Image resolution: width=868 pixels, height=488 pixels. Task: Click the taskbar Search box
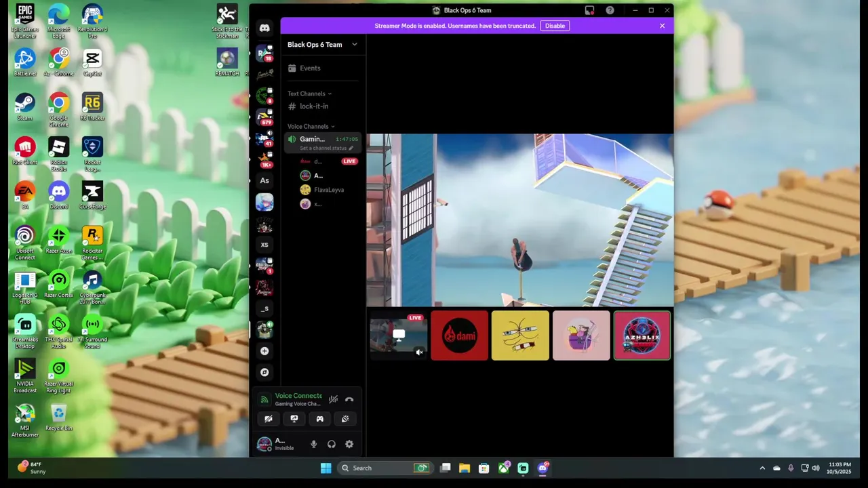click(385, 468)
